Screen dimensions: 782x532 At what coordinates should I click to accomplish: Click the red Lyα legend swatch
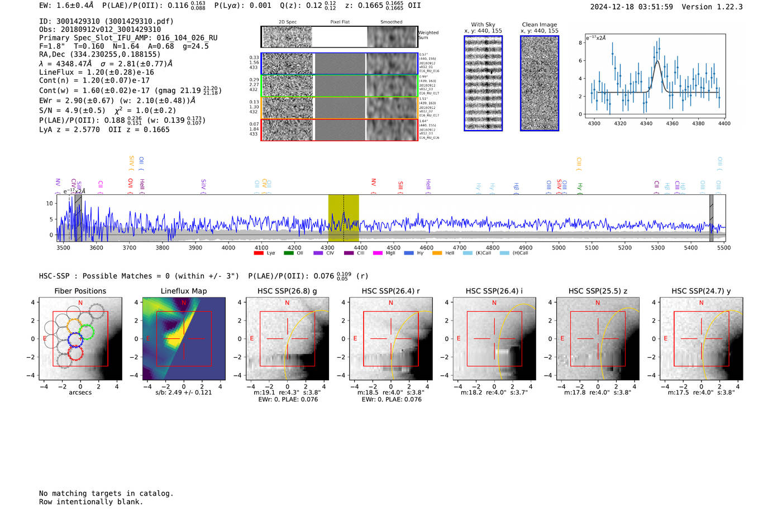[x=259, y=253]
